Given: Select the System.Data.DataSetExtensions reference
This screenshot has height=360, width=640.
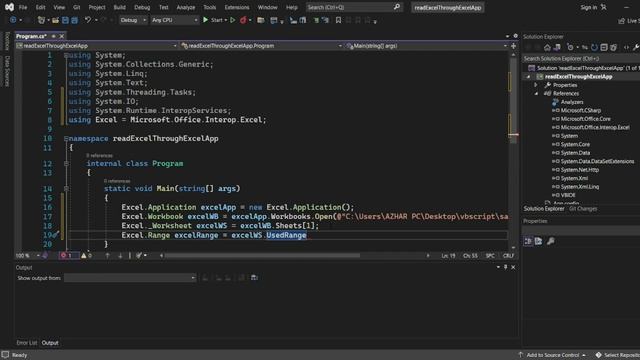Looking at the screenshot, I should pos(597,161).
